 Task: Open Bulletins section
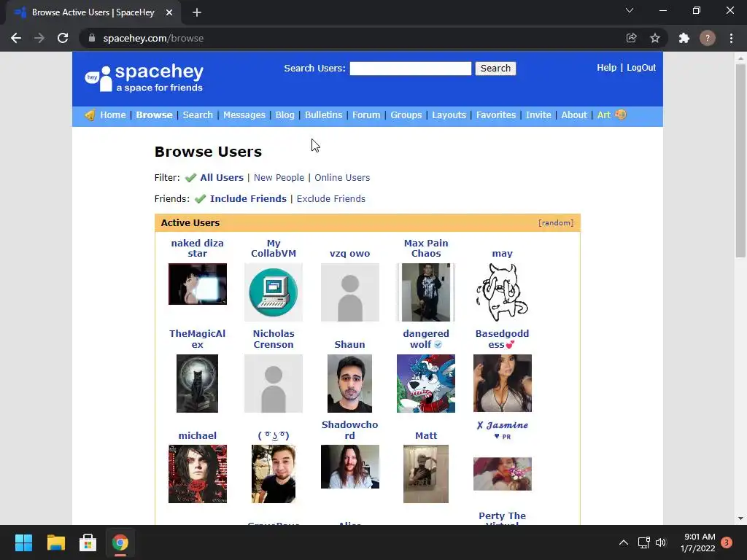[323, 114]
